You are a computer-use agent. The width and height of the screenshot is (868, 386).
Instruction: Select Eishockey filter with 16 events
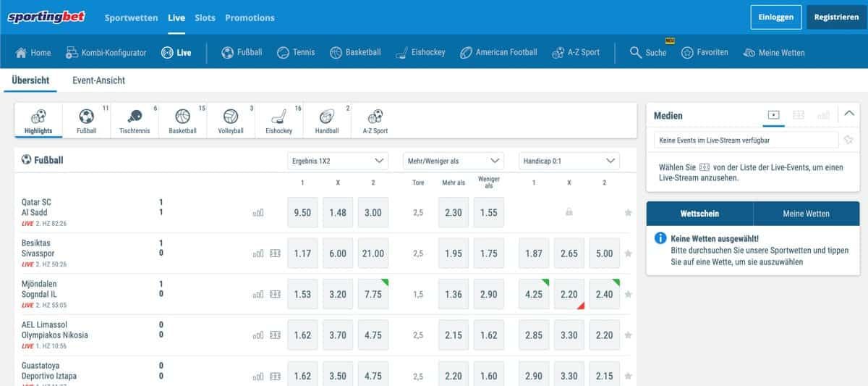pos(278,121)
